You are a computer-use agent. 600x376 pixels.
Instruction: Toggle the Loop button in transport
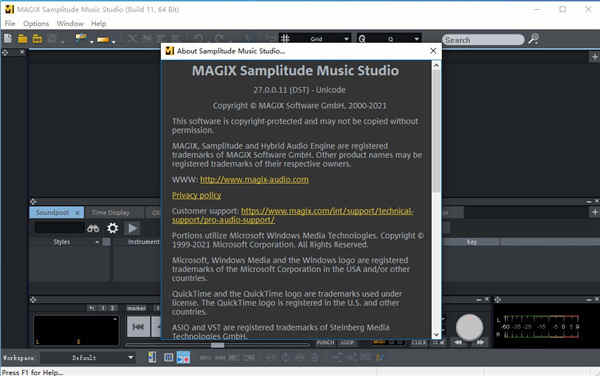click(x=347, y=342)
